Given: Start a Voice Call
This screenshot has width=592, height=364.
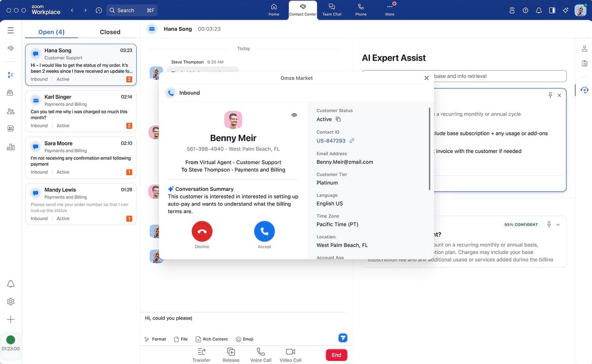Looking at the screenshot, I should click(261, 352).
